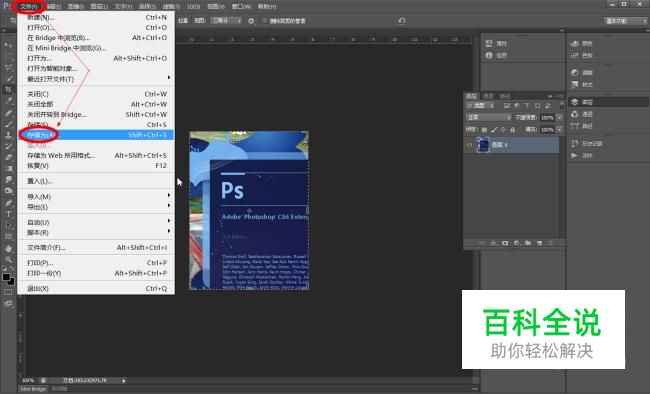The height and width of the screenshot is (394, 650).
Task: Open Help (帮助) menu in menu bar
Action: tap(267, 7)
